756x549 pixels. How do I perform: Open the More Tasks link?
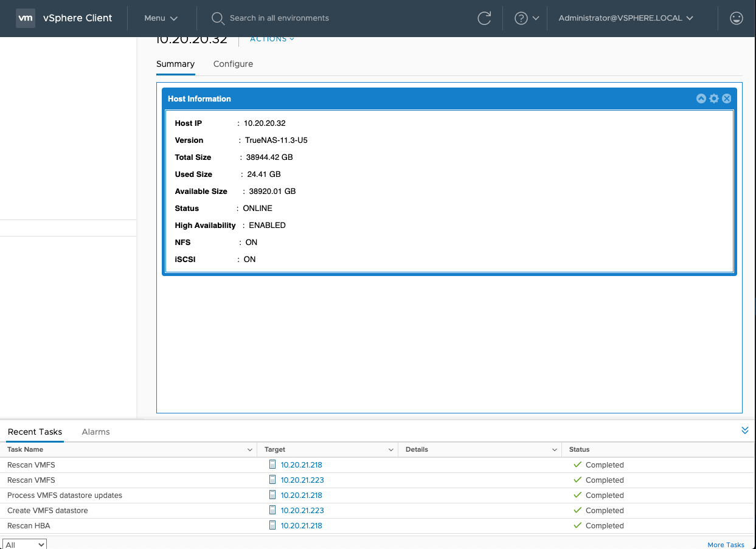pos(726,545)
